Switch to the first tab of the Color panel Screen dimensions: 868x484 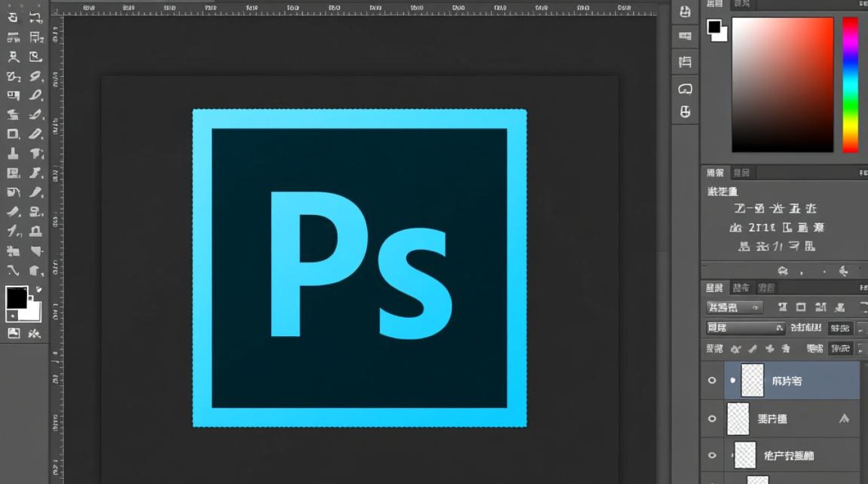pyautogui.click(x=715, y=4)
